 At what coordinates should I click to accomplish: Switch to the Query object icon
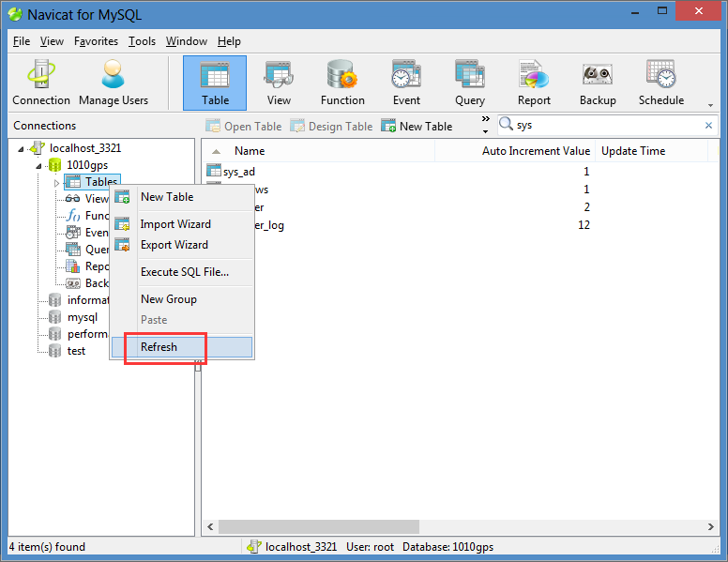[470, 84]
